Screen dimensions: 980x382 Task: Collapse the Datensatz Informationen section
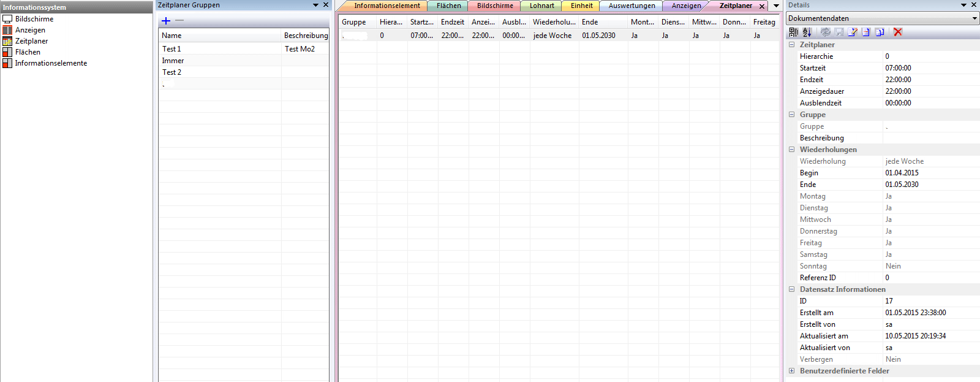(x=791, y=289)
